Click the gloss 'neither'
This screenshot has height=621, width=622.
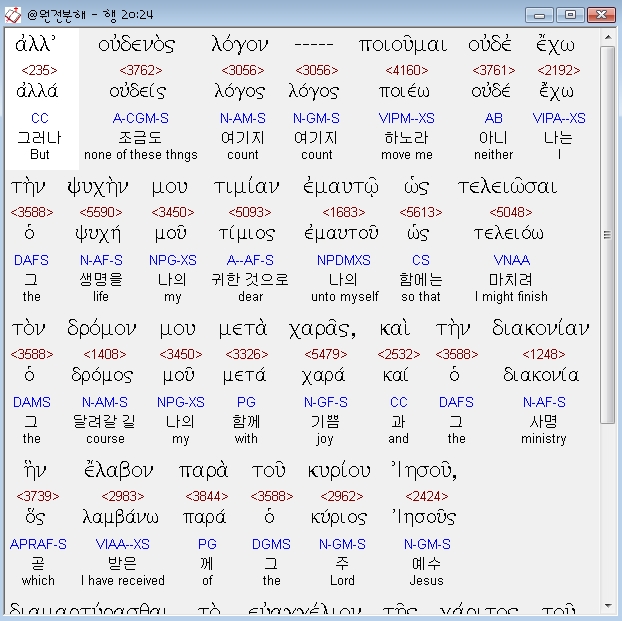[493, 154]
